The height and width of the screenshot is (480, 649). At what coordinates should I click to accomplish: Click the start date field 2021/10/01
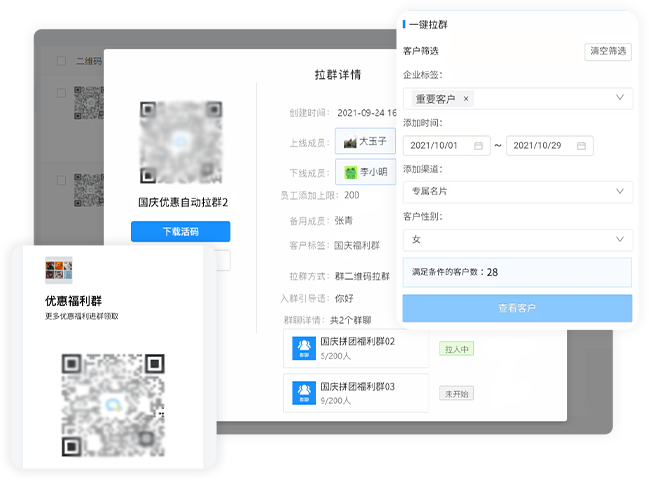[x=447, y=146]
